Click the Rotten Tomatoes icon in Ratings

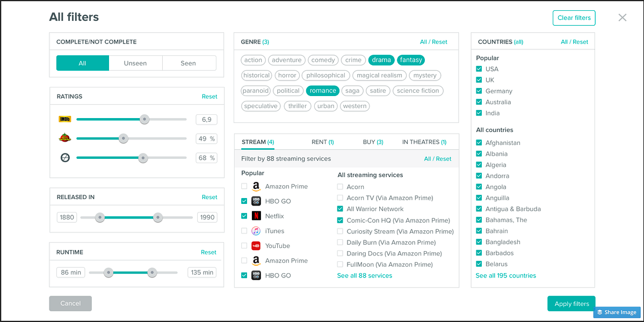65,138
